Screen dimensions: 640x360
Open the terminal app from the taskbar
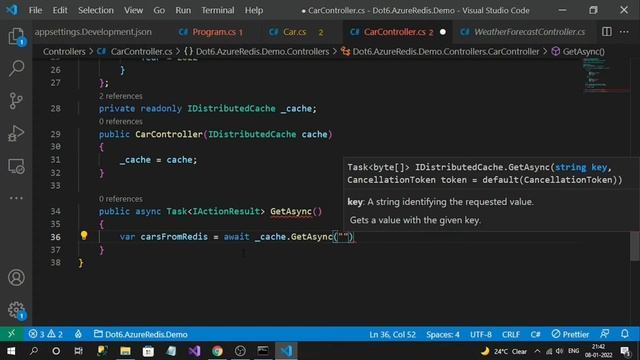[x=263, y=351]
